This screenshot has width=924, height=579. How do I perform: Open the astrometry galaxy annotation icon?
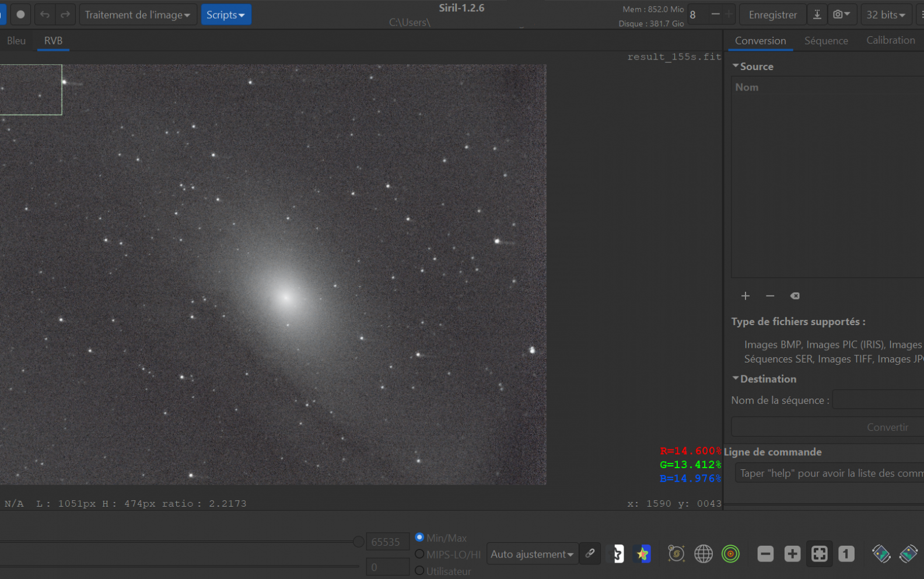676,553
